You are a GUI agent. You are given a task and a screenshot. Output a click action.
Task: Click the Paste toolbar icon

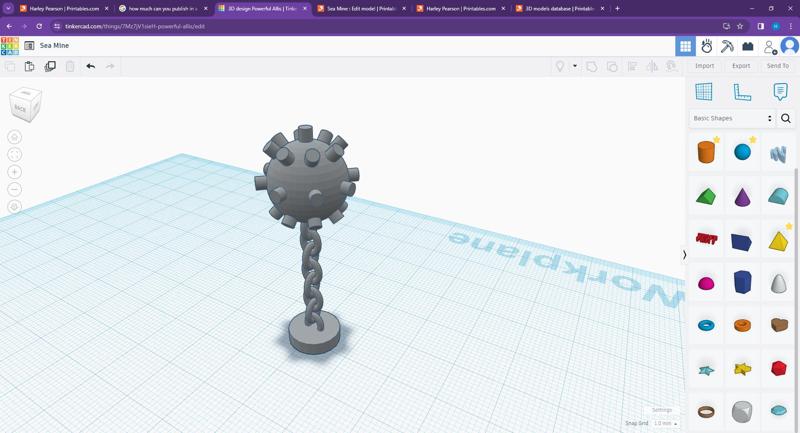pos(30,66)
